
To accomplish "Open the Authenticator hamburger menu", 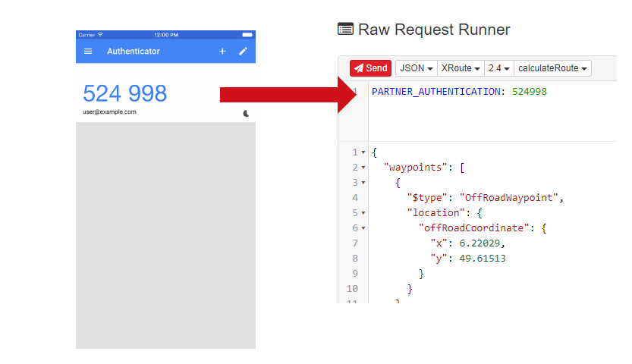I will point(88,52).
